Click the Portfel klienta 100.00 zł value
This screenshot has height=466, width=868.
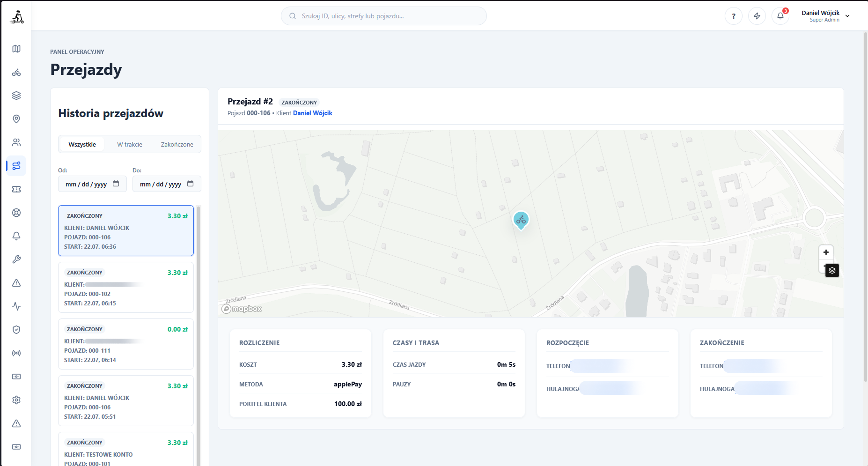tap(348, 404)
